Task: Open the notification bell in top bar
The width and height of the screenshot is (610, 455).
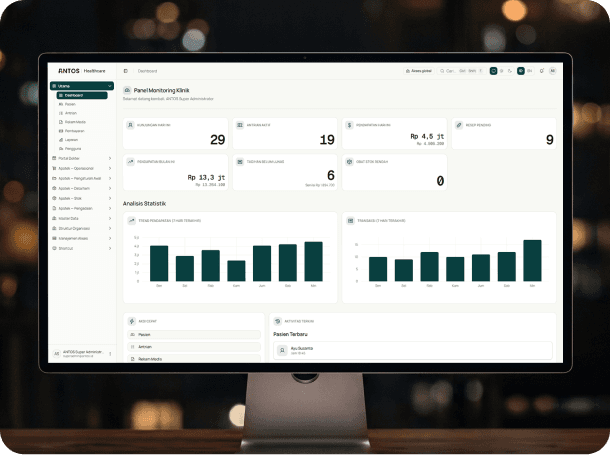Action: [x=542, y=71]
